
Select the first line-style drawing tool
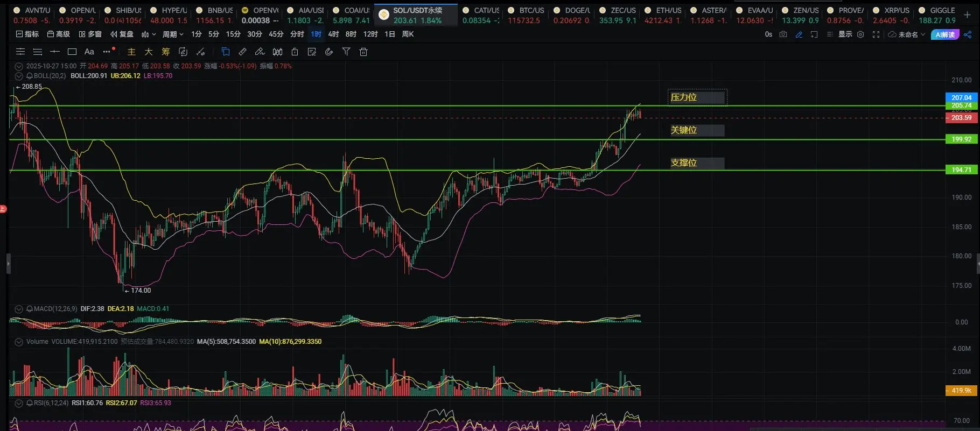point(20,52)
